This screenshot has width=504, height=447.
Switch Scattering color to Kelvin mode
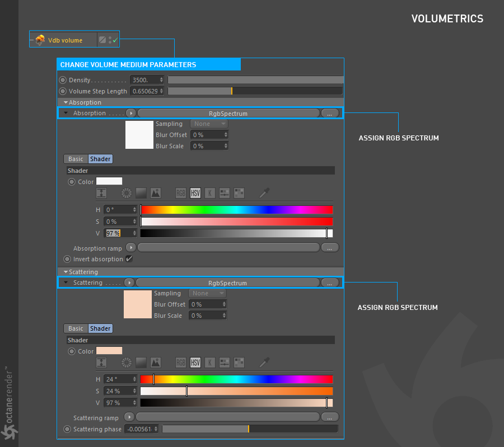pos(210,363)
